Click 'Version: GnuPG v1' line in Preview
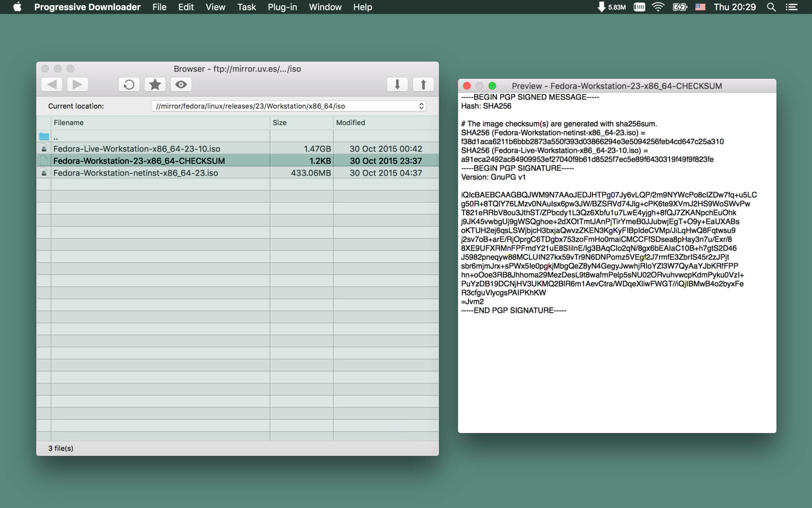Screen dimensions: 812x508 point(493,177)
